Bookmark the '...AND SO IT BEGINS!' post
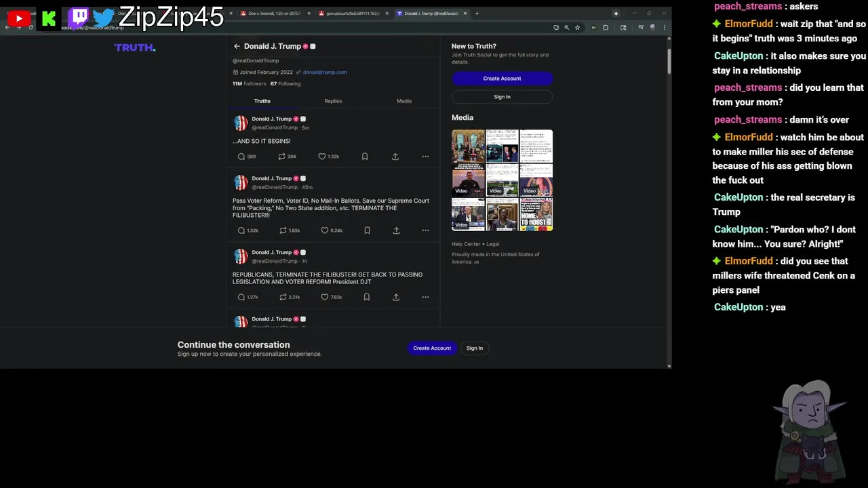This screenshot has height=488, width=868. [365, 157]
